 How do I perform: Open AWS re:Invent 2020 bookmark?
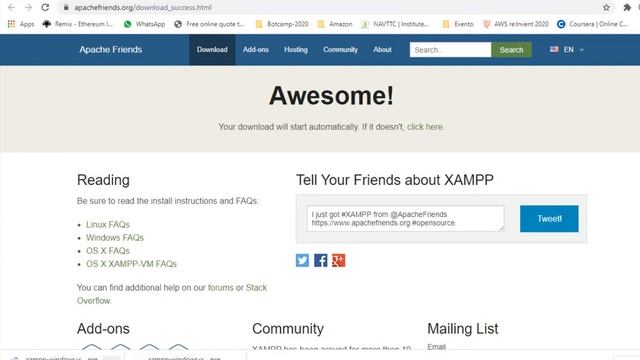pos(516,24)
